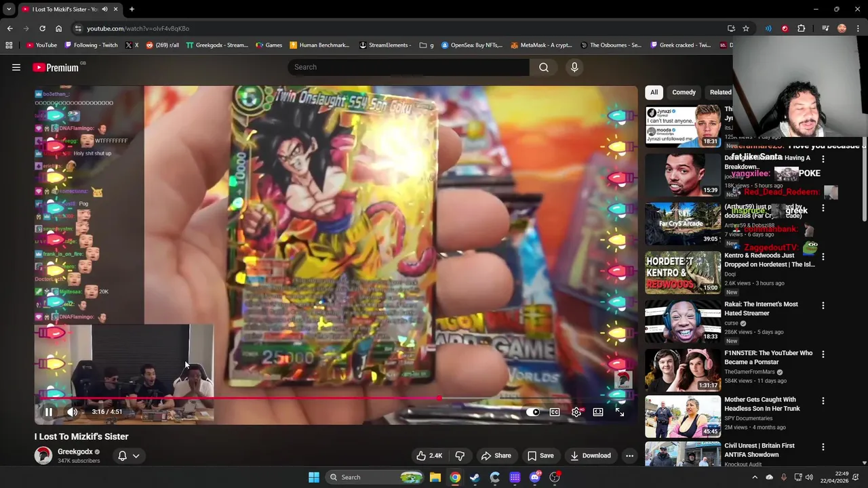Save the video to a playlist
The image size is (868, 488).
[540, 455]
